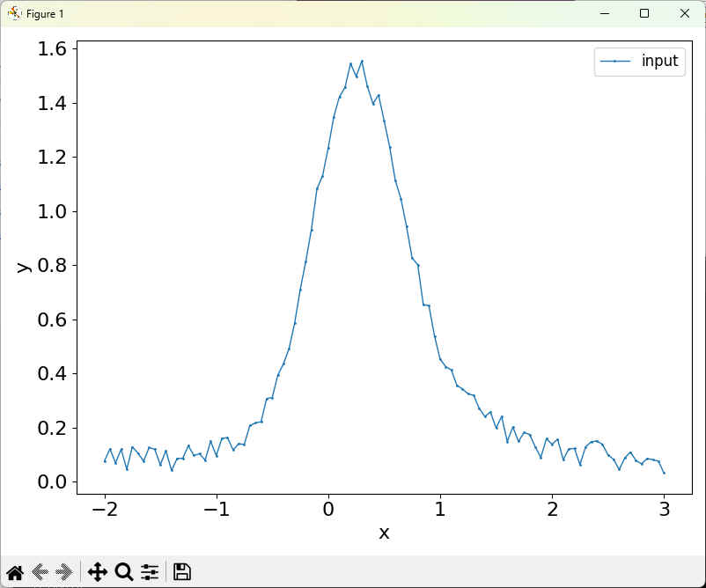Click the x-axis tick label −1
The width and height of the screenshot is (706, 588).
(x=217, y=509)
